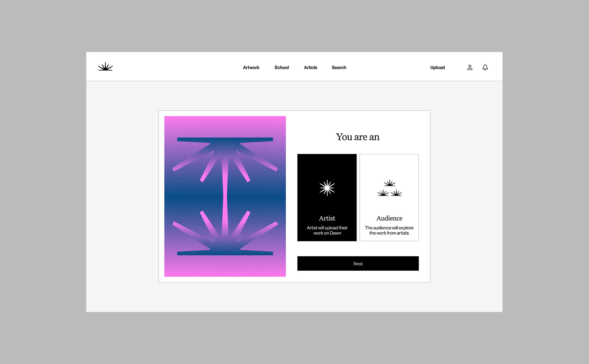The width and height of the screenshot is (589, 364).
Task: Click the pink top edge of poster
Action: (x=225, y=121)
